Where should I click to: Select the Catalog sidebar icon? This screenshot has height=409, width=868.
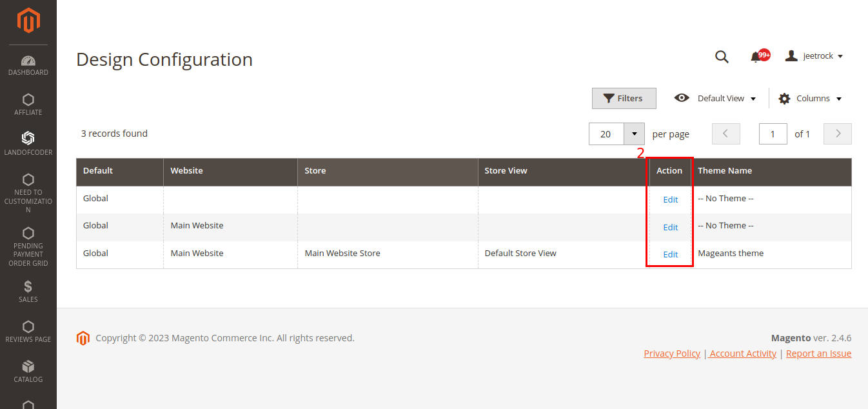(x=28, y=369)
